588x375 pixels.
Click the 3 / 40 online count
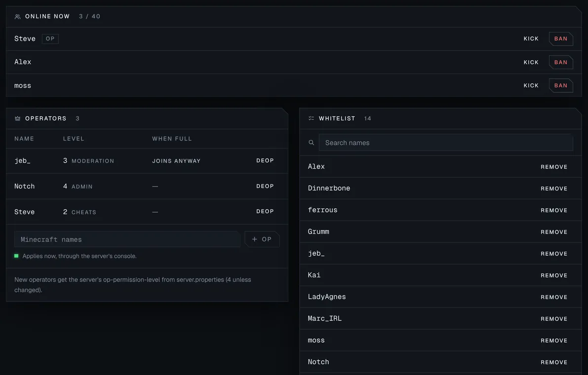pyautogui.click(x=90, y=16)
